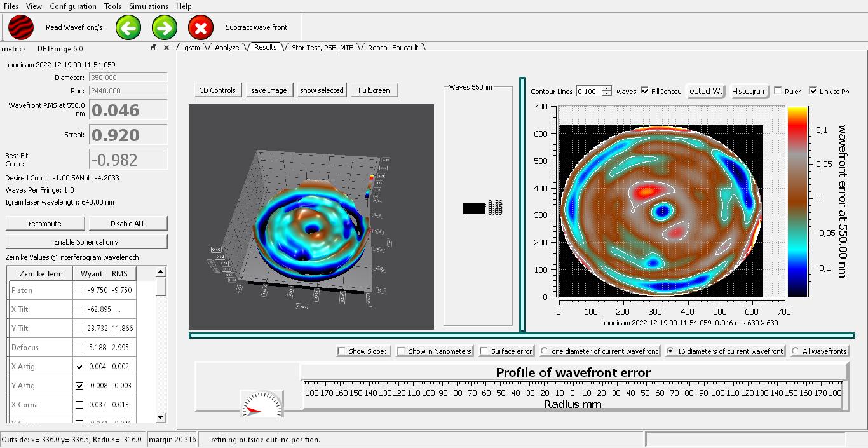Viewport: 868px width, 448px height.
Task: Click the green left arrow button
Action: pyautogui.click(x=128, y=27)
